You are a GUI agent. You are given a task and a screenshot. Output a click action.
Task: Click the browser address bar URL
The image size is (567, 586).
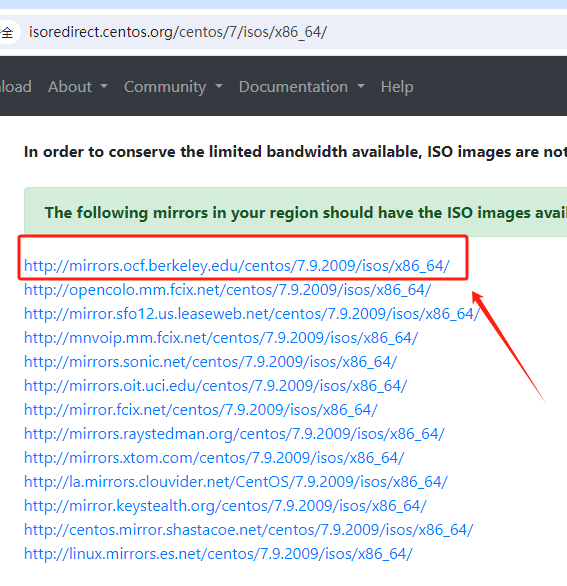(178, 32)
